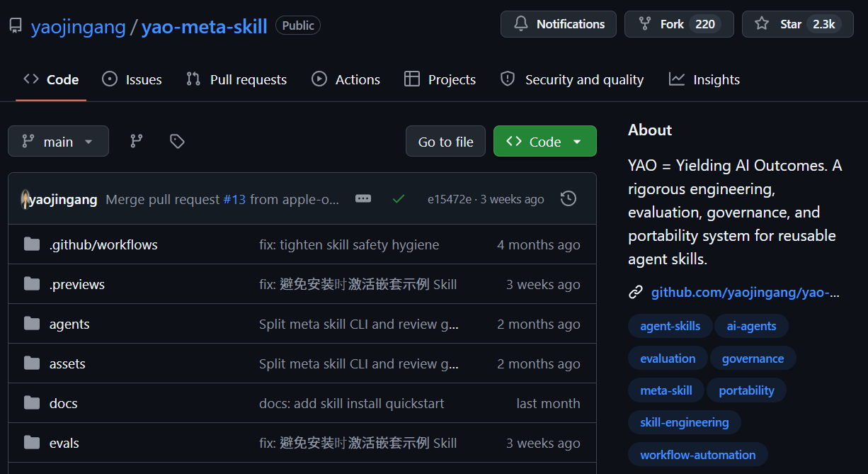868x474 pixels.
Task: Open Security and quality tab
Action: [x=572, y=79]
